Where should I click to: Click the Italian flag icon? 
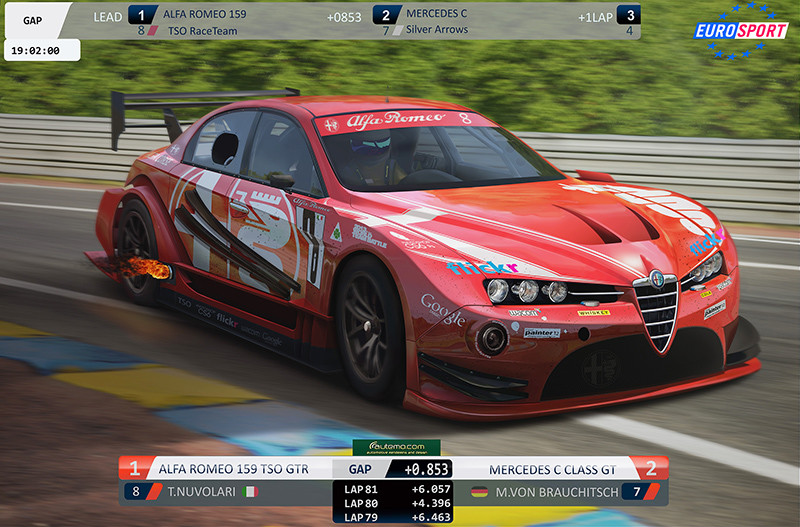coord(251,492)
